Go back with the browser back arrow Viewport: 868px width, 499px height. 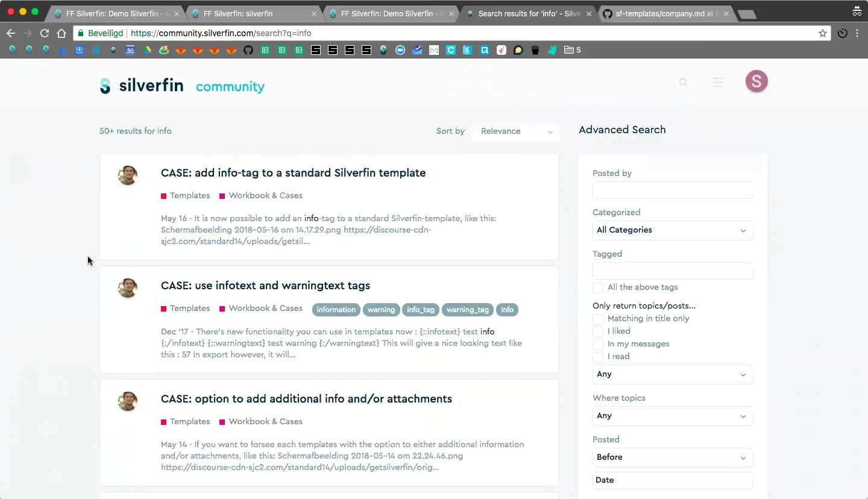[11, 33]
